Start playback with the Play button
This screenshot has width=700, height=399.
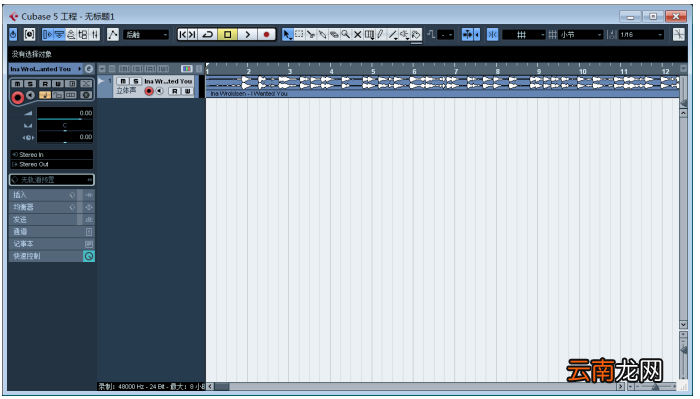[247, 34]
